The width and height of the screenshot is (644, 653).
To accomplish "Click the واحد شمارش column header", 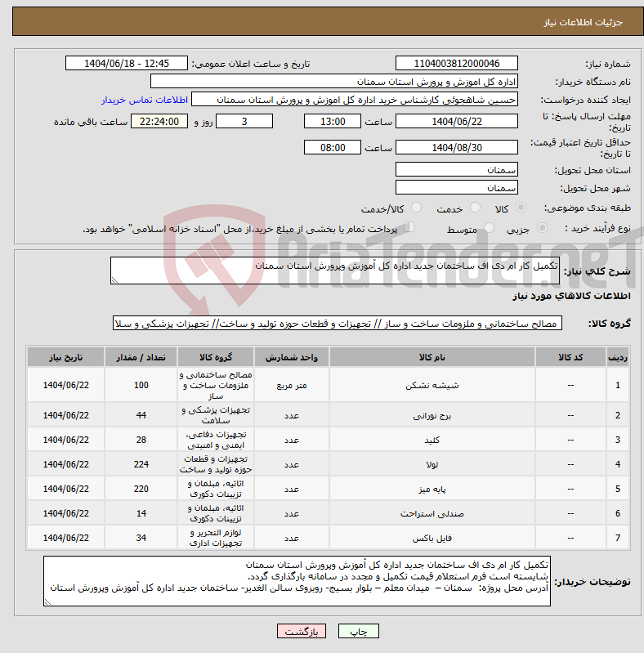I will [292, 357].
